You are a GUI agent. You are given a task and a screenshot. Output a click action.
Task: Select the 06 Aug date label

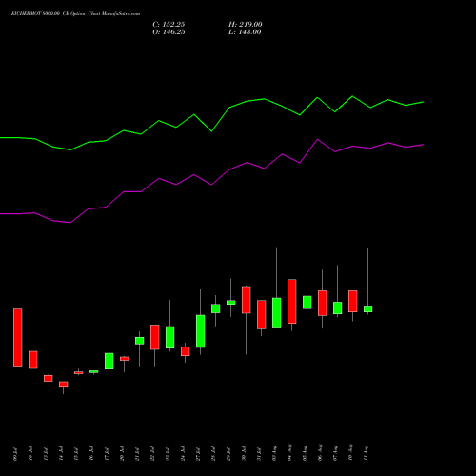tap(320, 453)
